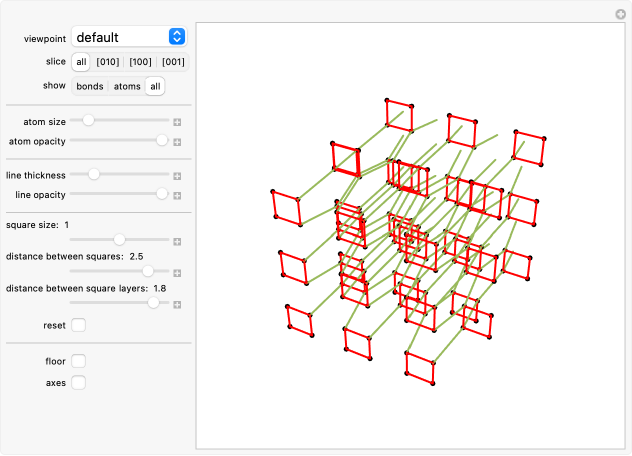Viewport: 632px width, 456px height.
Task: Click the plus icon beside atom size slider
Action: click(x=177, y=122)
